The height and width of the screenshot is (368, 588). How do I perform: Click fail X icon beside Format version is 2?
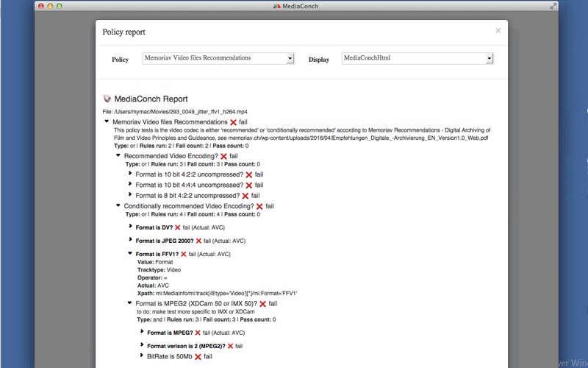click(x=230, y=346)
